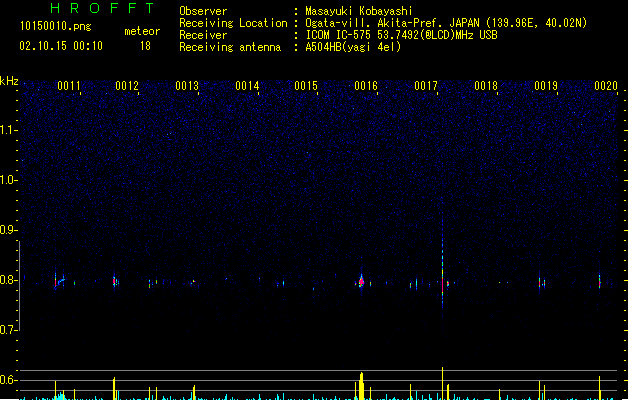Click the 1.0 kHz axis label
The image size is (629, 400).
coord(8,180)
